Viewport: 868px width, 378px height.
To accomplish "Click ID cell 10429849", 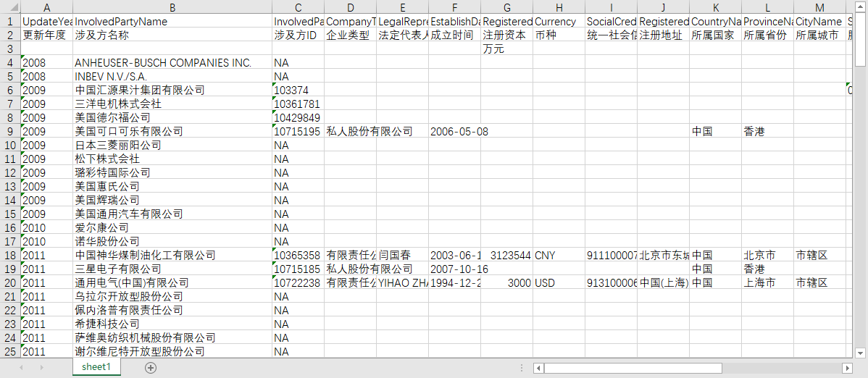I will (x=299, y=117).
